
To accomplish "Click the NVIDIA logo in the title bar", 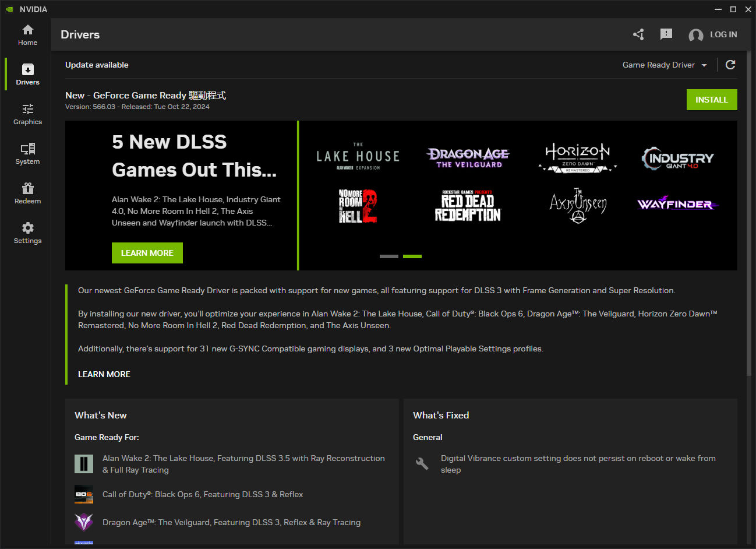I will click(9, 9).
